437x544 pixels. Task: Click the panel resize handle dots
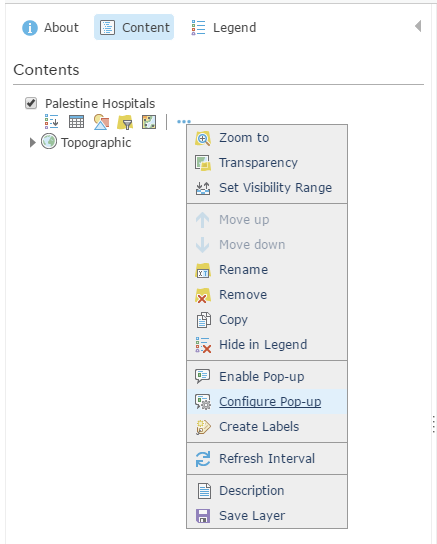tap(434, 424)
